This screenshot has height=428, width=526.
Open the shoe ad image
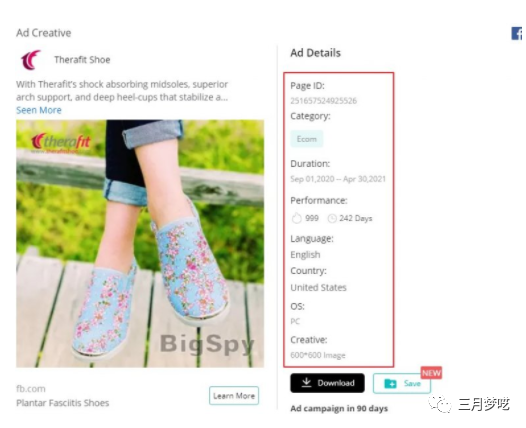(x=140, y=244)
